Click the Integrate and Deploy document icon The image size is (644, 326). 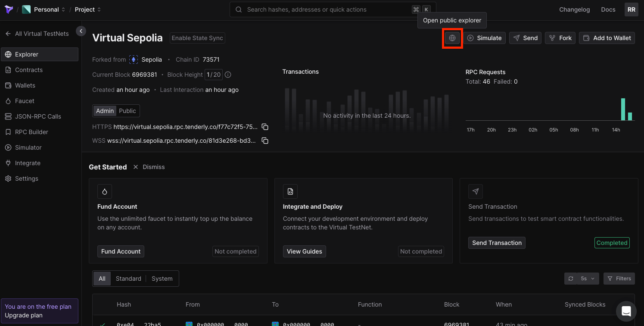pyautogui.click(x=290, y=191)
